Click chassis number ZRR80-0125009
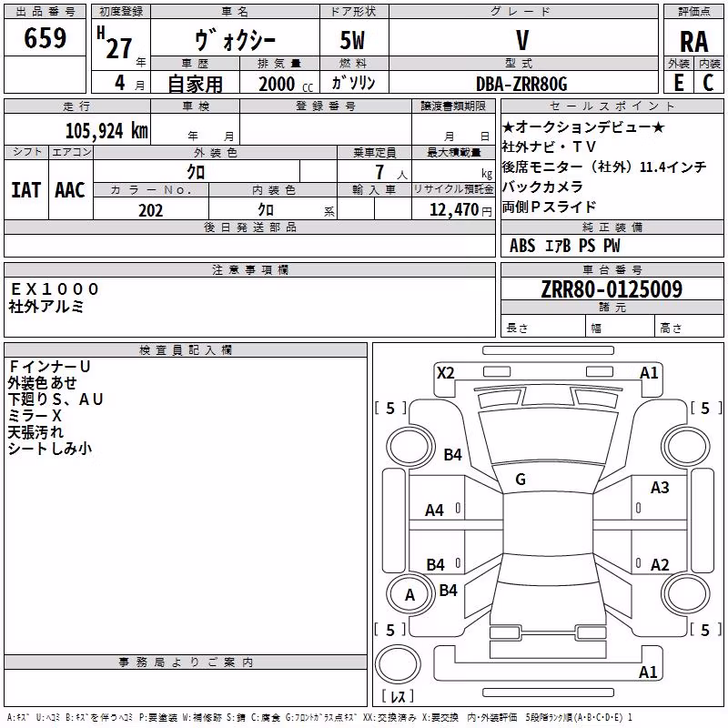 tap(612, 288)
